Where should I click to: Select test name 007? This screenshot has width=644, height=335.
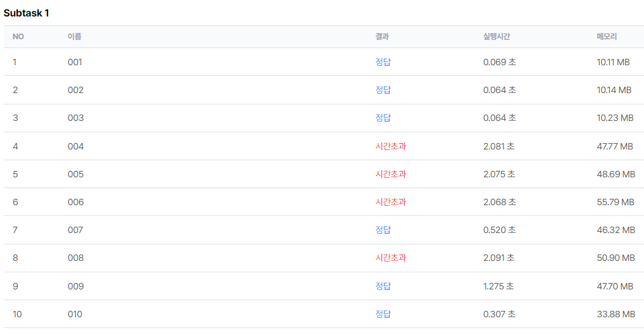[75, 230]
